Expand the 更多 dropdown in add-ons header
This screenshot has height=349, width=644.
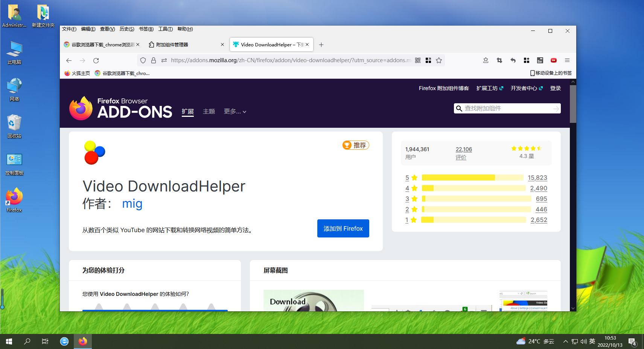pyautogui.click(x=235, y=112)
